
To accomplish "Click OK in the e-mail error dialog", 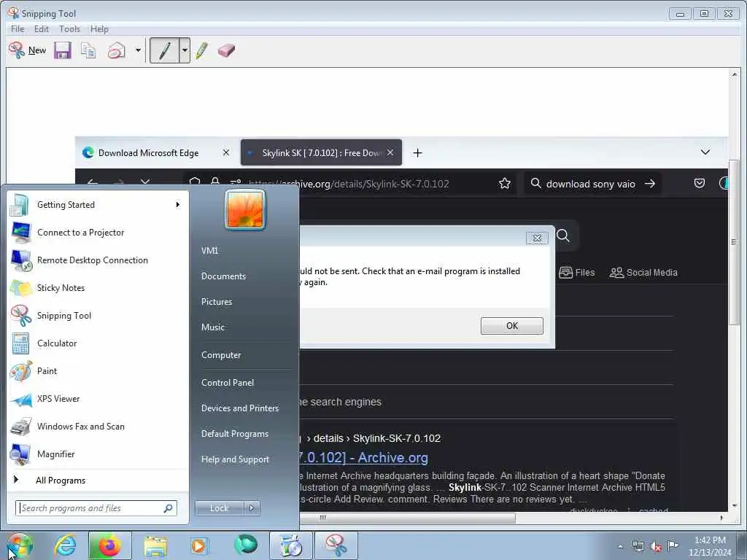I will click(x=511, y=326).
